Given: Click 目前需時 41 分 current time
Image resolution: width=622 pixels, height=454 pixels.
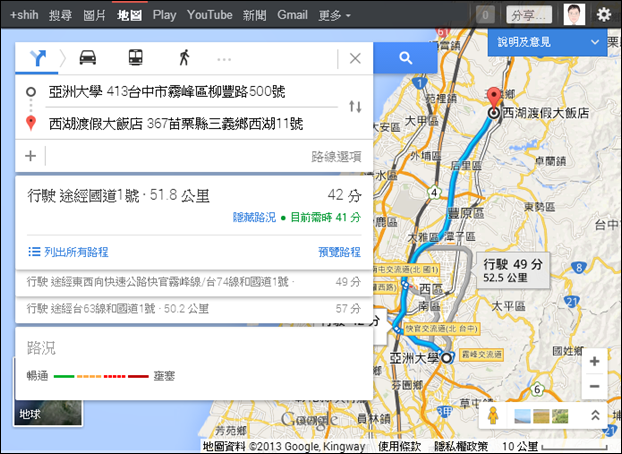Looking at the screenshot, I should [x=326, y=217].
